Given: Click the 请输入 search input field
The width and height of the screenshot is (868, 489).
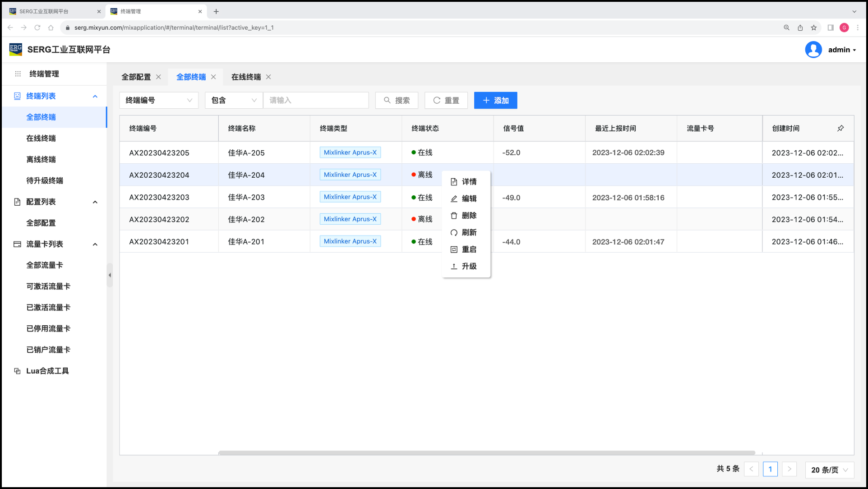Looking at the screenshot, I should (316, 100).
